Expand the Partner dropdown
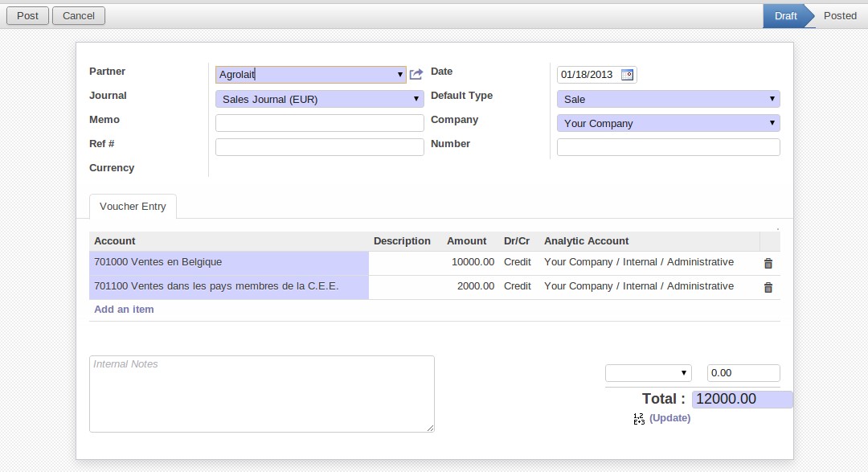 (400, 75)
